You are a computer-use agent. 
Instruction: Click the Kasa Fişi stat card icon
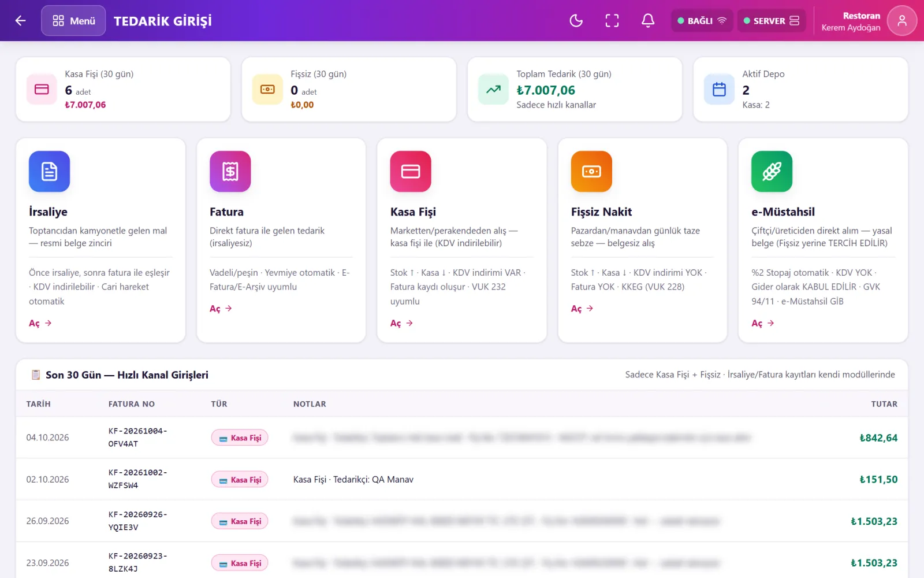coord(42,90)
